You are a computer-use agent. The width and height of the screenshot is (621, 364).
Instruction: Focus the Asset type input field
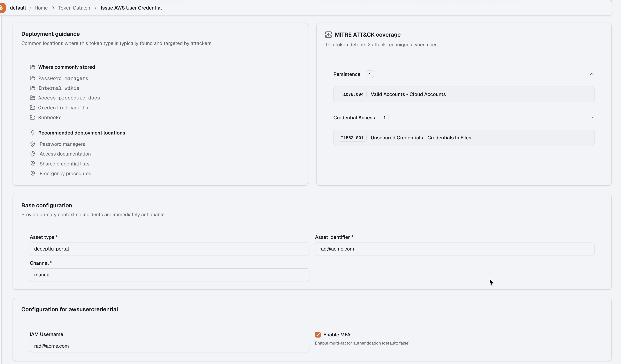(169, 249)
